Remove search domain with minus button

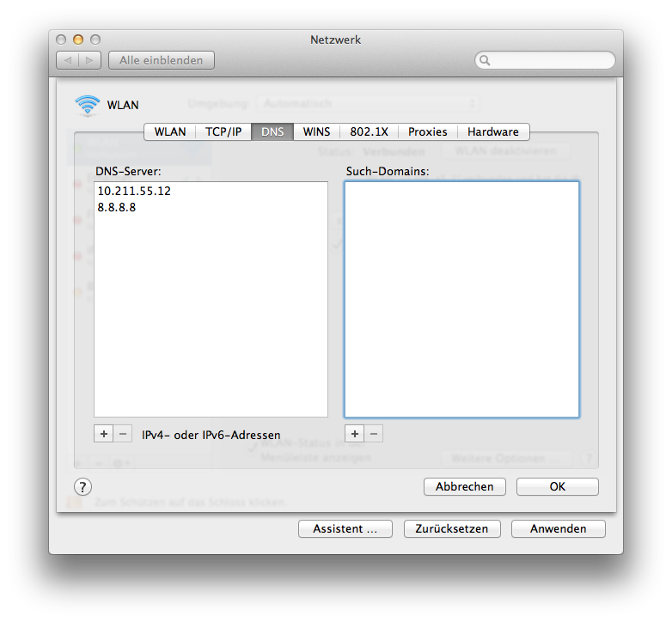(x=374, y=434)
